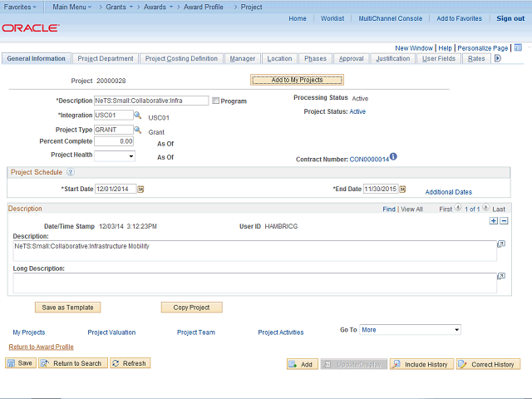Show more tabs with the right arrow
The width and height of the screenshot is (532, 399).
(498, 59)
